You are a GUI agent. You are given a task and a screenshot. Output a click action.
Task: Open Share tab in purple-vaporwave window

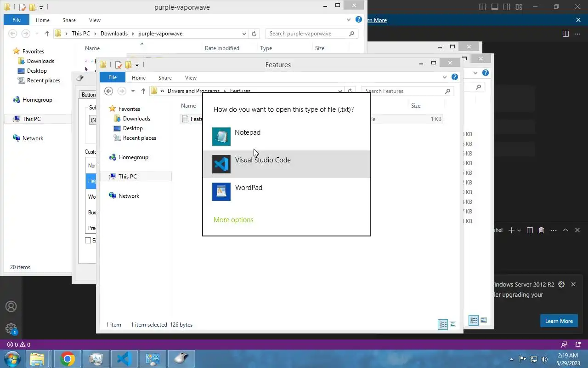69,20
